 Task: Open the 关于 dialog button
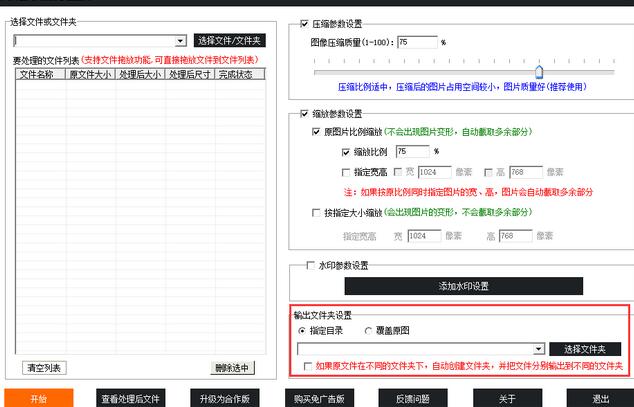507,399
